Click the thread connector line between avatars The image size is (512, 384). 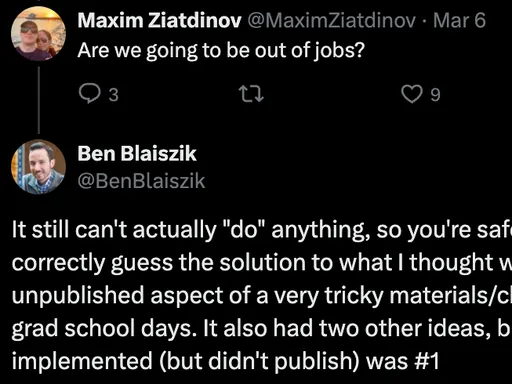(39, 100)
